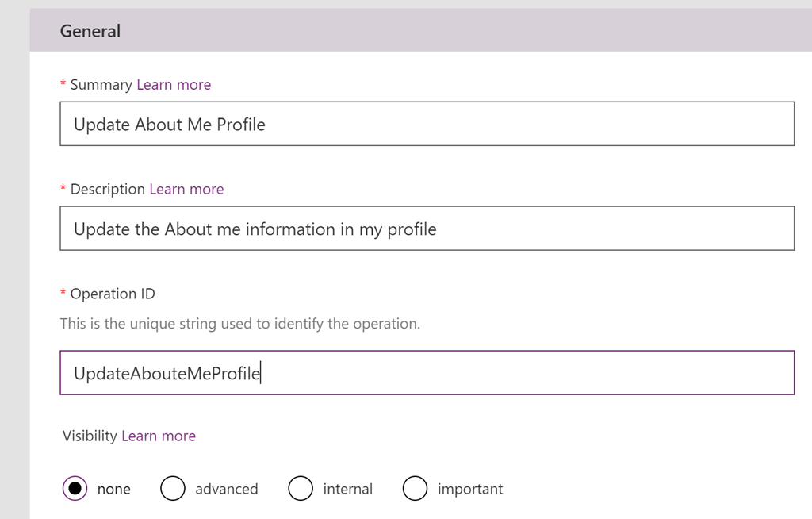Image resolution: width=812 pixels, height=519 pixels.
Task: Focus the Summary field with Update About Me Profile
Action: pos(427,124)
